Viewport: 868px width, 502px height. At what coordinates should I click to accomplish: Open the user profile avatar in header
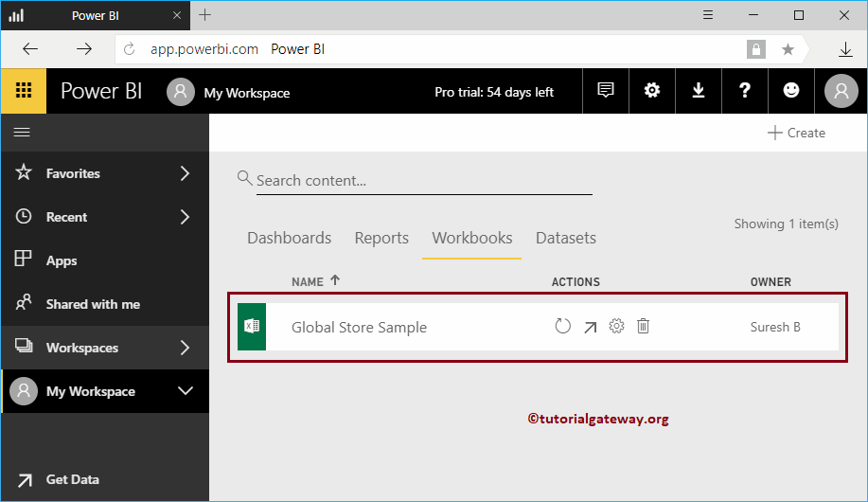841,91
